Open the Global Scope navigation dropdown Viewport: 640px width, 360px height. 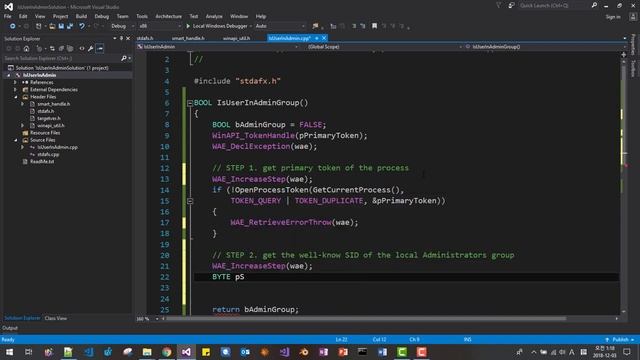pyautogui.click(x=384, y=47)
